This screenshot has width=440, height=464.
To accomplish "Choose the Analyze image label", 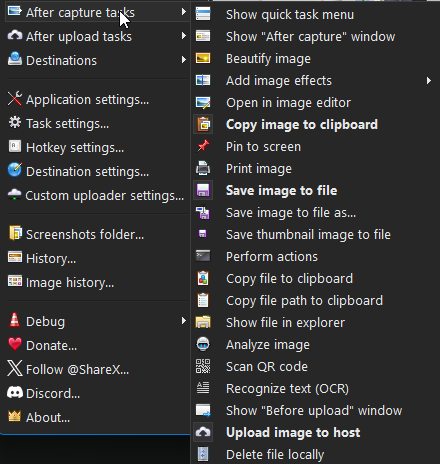I will [268, 345].
